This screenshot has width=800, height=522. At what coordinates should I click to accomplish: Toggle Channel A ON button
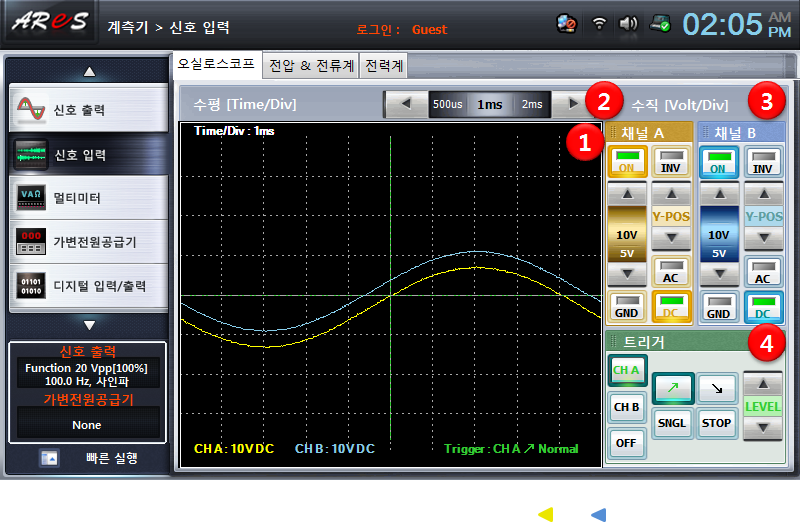(x=627, y=161)
